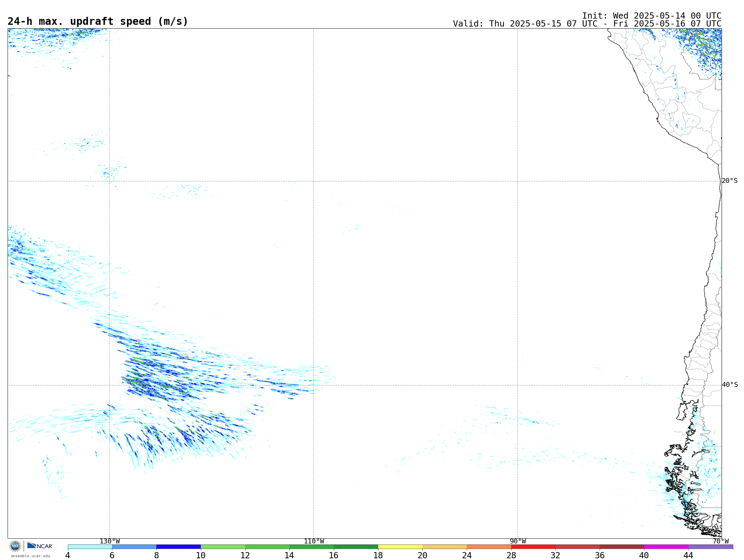Click the 90°W longitude label

pyautogui.click(x=518, y=541)
